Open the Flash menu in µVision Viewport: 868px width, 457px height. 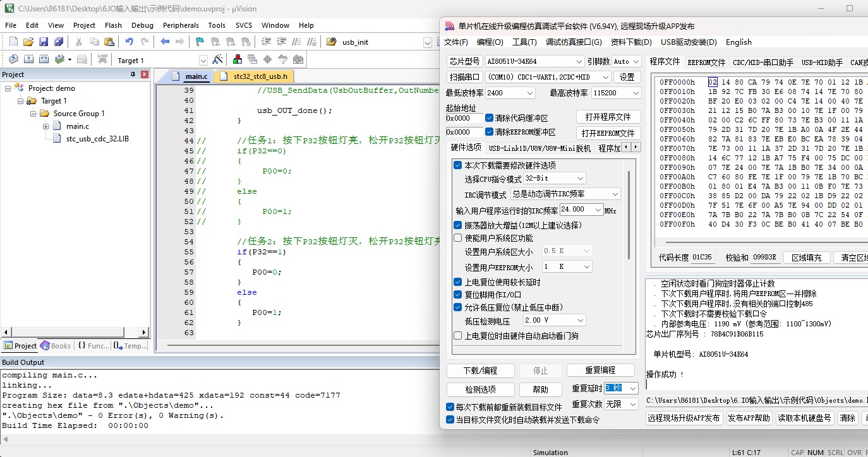click(x=113, y=25)
